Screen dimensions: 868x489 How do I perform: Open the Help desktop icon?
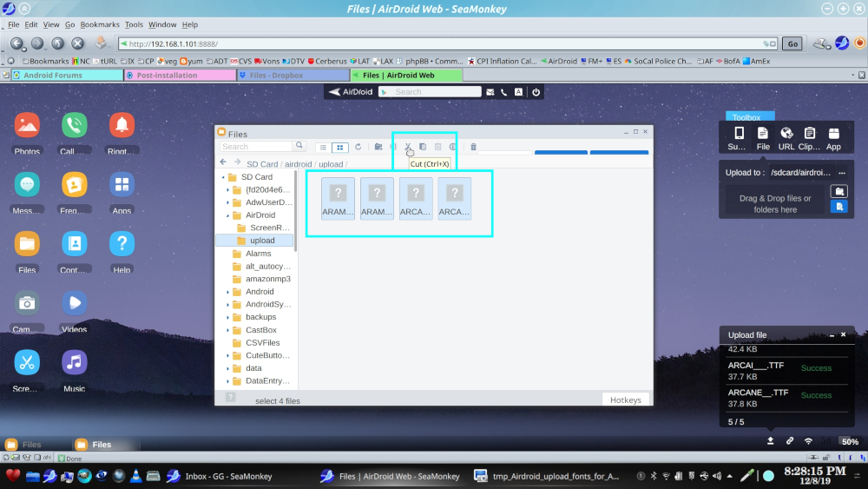point(122,244)
